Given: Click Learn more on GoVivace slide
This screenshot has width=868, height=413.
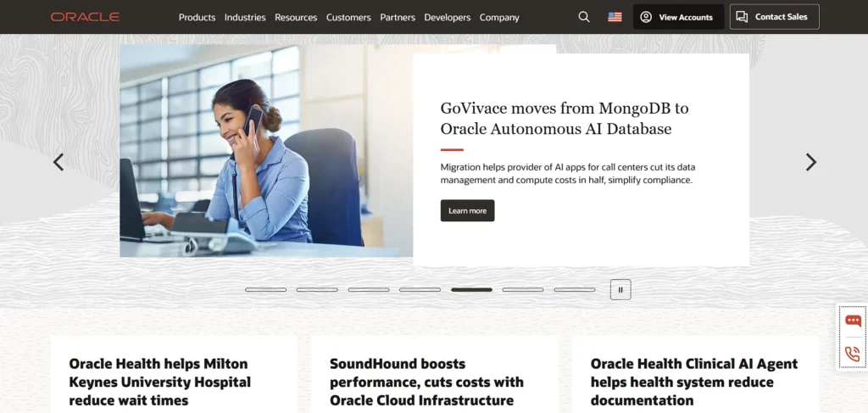Looking at the screenshot, I should pos(467,210).
